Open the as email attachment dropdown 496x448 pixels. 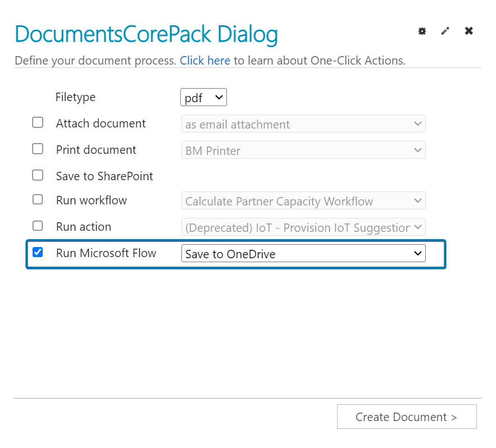click(x=303, y=124)
